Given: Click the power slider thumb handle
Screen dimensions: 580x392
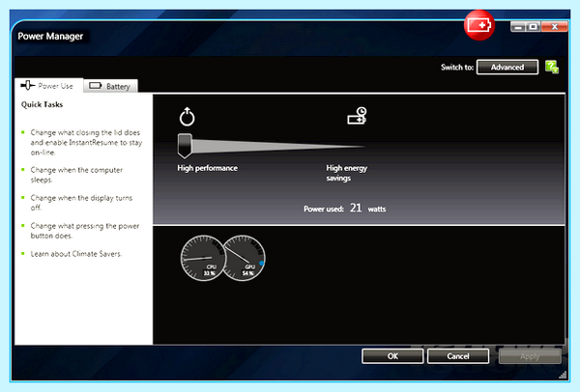Looking at the screenshot, I should pyautogui.click(x=185, y=146).
